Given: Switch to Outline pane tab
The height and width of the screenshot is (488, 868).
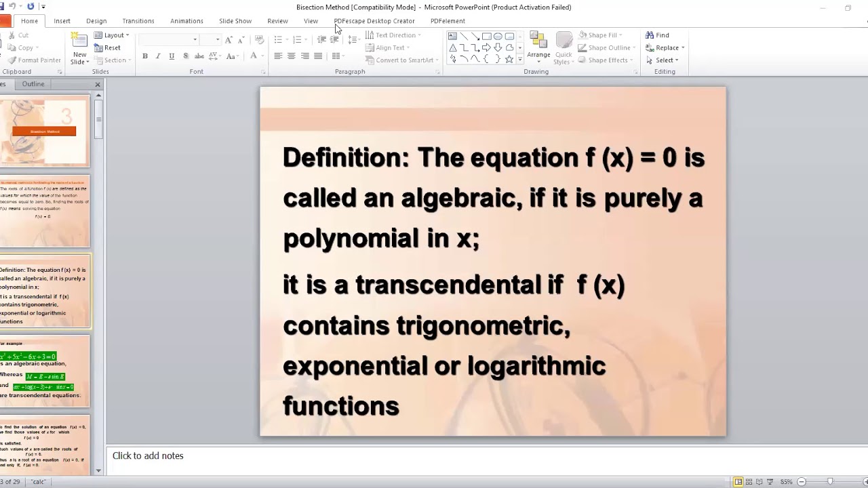Looking at the screenshot, I should point(33,84).
